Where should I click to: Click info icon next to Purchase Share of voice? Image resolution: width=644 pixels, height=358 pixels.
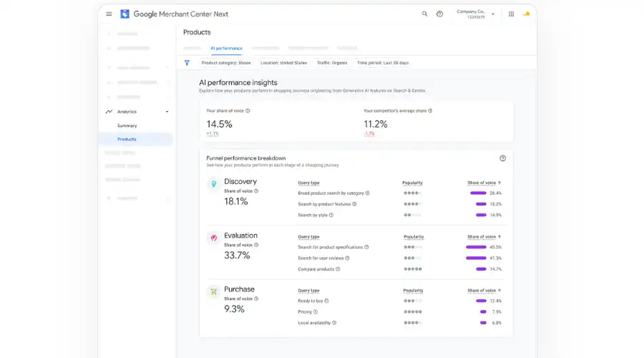point(256,299)
